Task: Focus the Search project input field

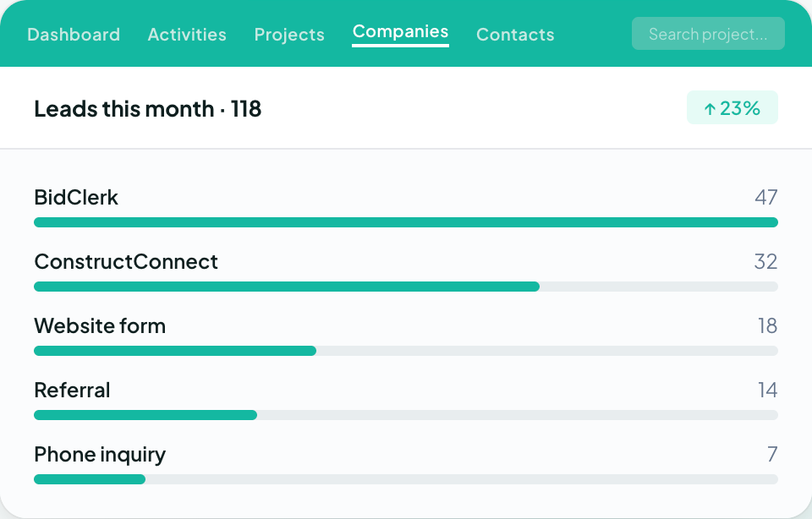Action: (708, 34)
